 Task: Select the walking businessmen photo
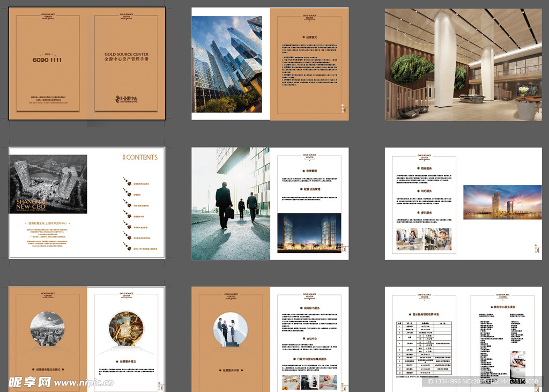231,204
